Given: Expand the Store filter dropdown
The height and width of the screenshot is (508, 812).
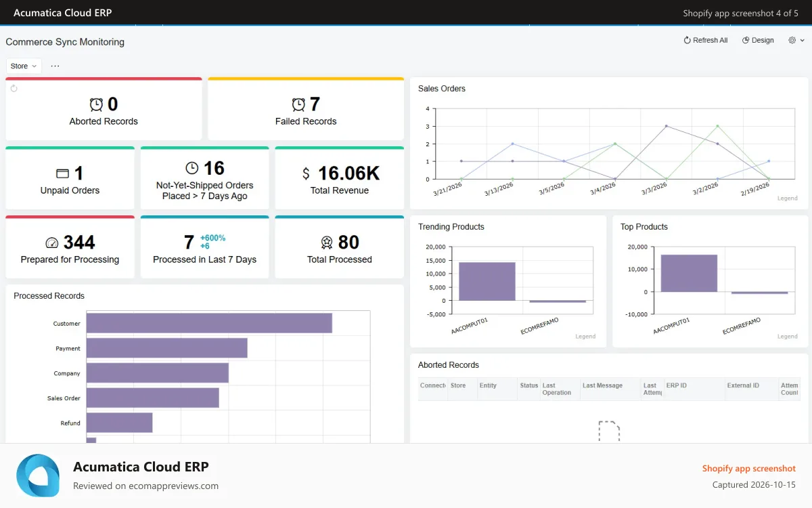Looking at the screenshot, I should pyautogui.click(x=24, y=66).
